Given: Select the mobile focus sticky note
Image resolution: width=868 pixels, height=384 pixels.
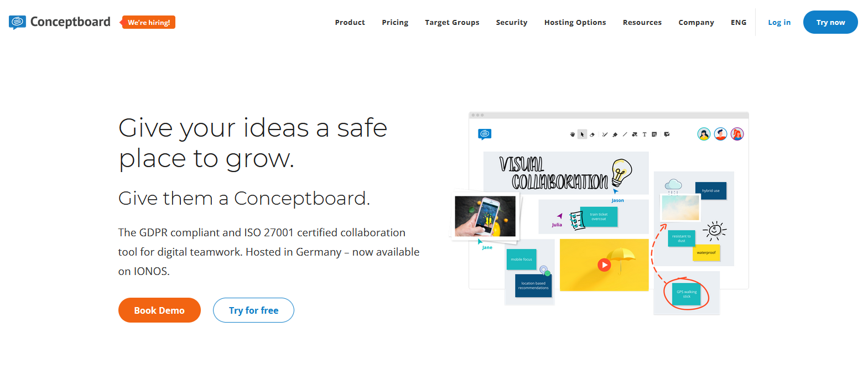Looking at the screenshot, I should tap(521, 259).
